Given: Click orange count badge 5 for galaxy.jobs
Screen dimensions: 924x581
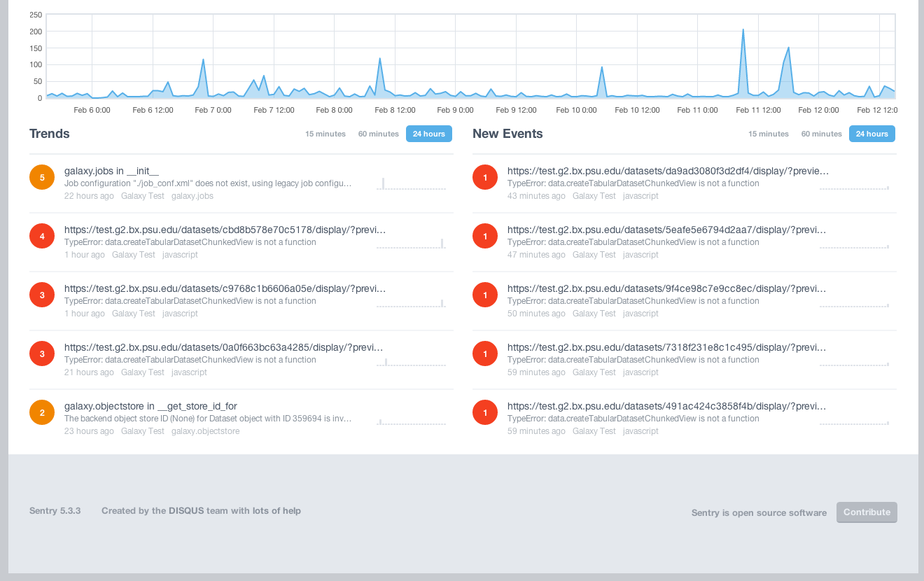Looking at the screenshot, I should [42, 177].
